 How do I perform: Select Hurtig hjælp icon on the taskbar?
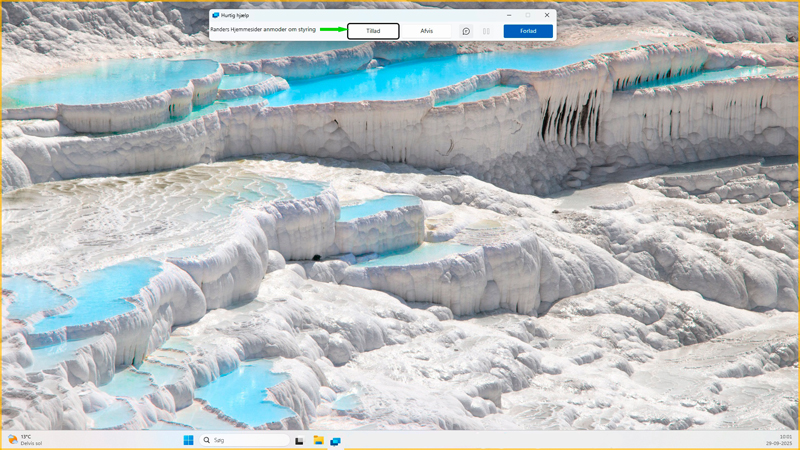click(x=335, y=441)
